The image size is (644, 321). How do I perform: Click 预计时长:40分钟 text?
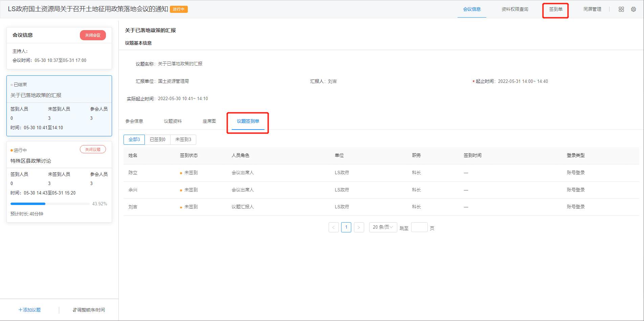click(27, 214)
